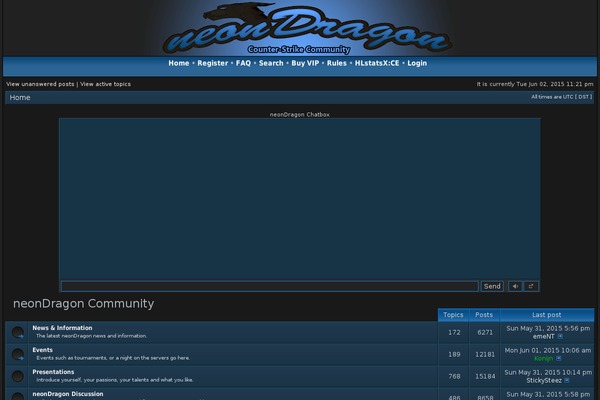600x400 pixels.
Task: Open the News & Information forum status icon
Action: (18, 332)
